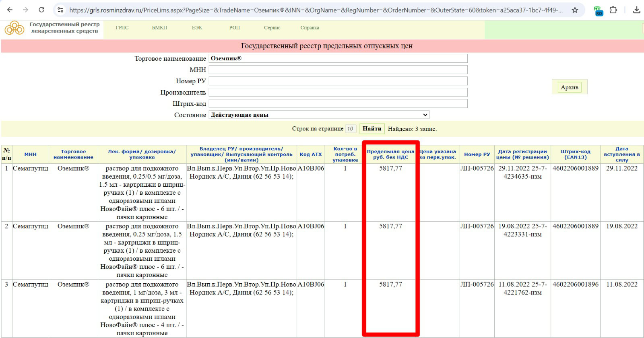This screenshot has width=644, height=338.
Task: Click Семаглутид in row 1
Action: pyautogui.click(x=31, y=168)
